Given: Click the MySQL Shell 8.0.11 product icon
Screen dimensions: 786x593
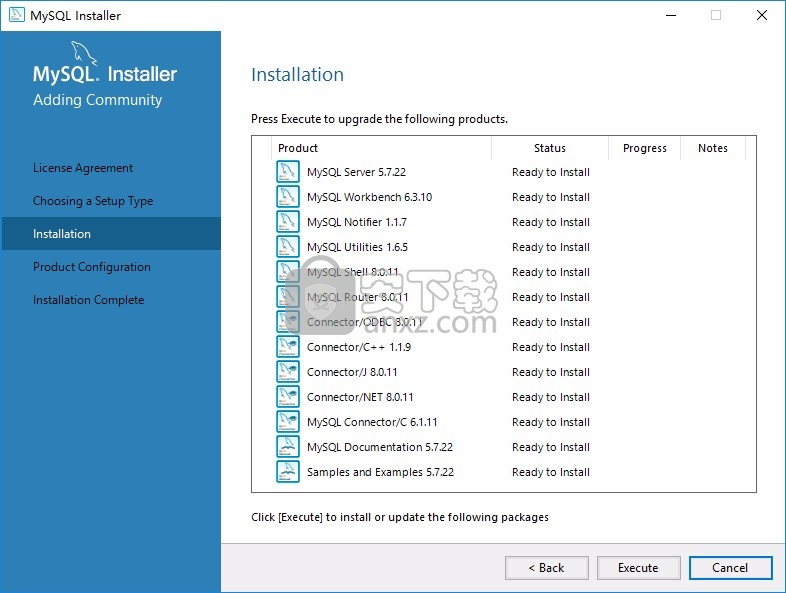Looking at the screenshot, I should click(x=288, y=272).
